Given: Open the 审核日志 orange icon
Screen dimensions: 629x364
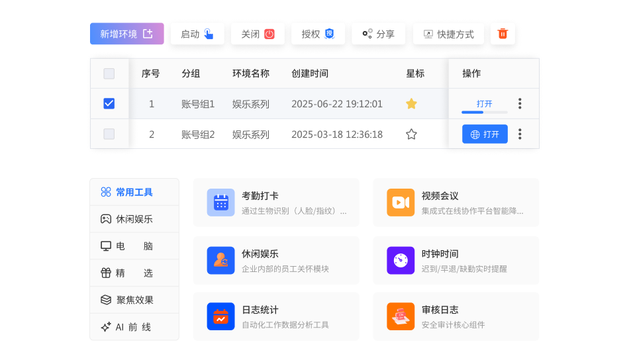Looking at the screenshot, I should pyautogui.click(x=401, y=316).
